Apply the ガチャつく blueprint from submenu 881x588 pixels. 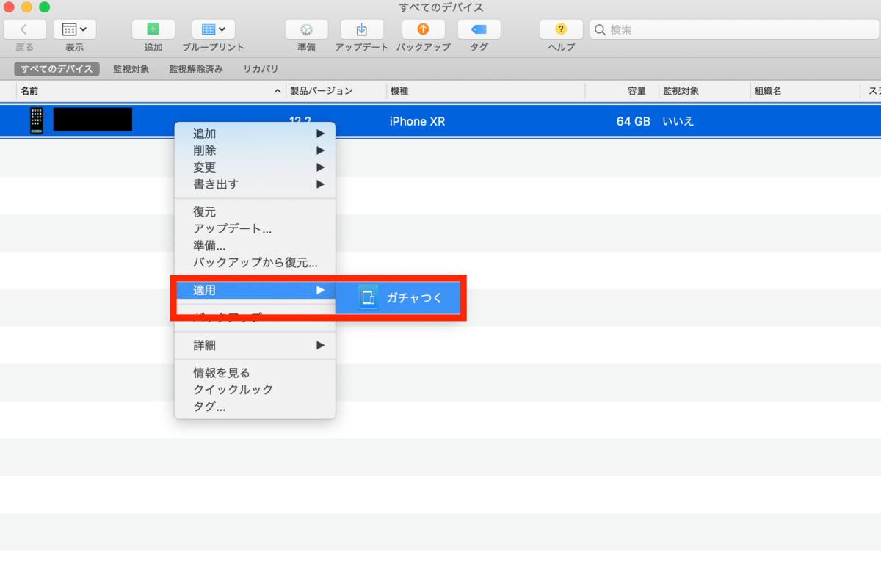coord(398,297)
